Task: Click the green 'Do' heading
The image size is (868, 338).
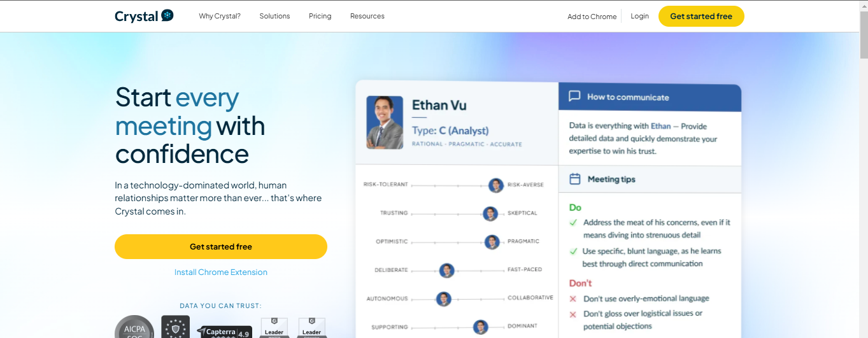Action: coord(575,208)
